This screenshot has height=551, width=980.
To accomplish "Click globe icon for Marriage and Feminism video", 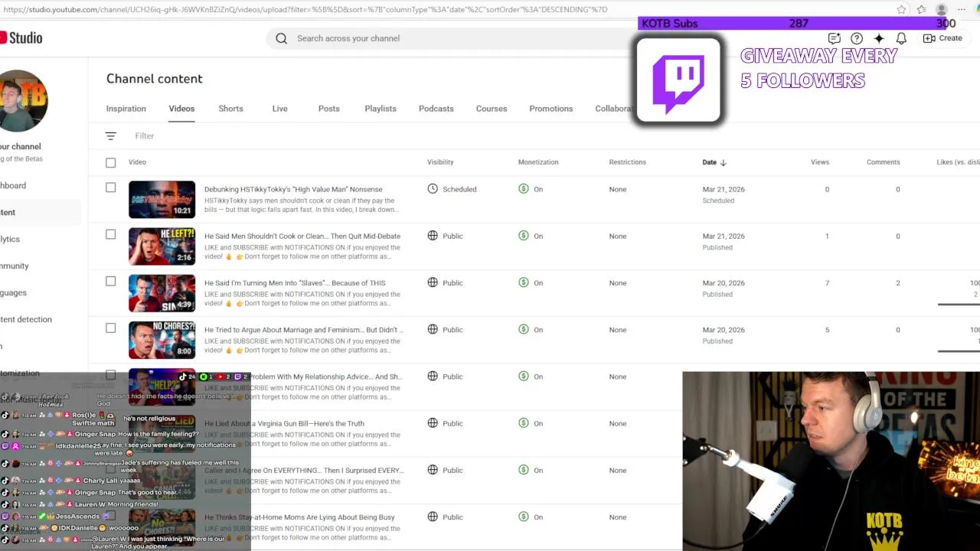I will [x=433, y=329].
